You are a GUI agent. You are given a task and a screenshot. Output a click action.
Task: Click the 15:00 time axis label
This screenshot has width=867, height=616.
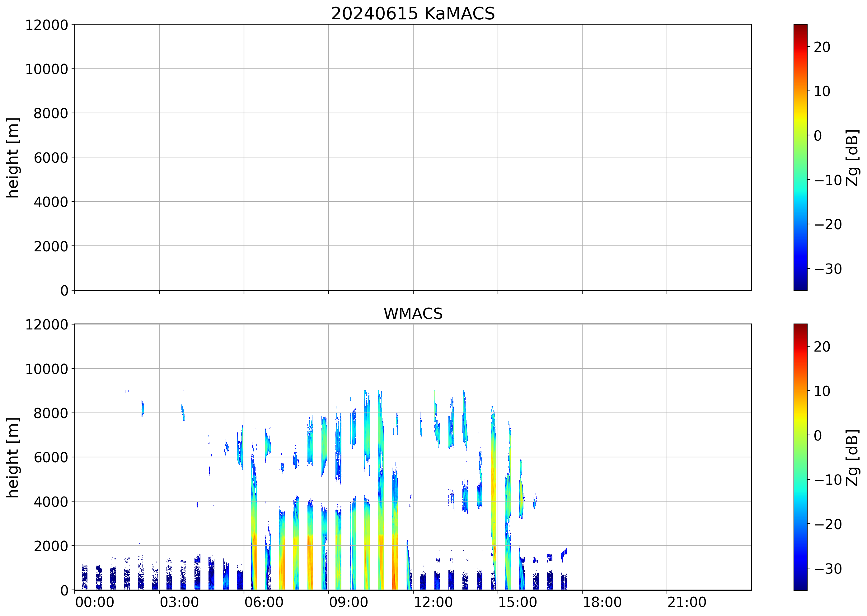coord(518,602)
